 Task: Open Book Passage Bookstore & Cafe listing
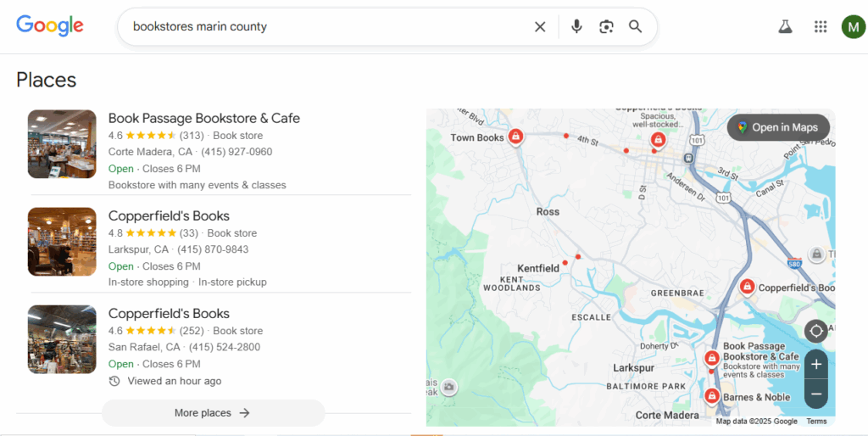pos(204,118)
